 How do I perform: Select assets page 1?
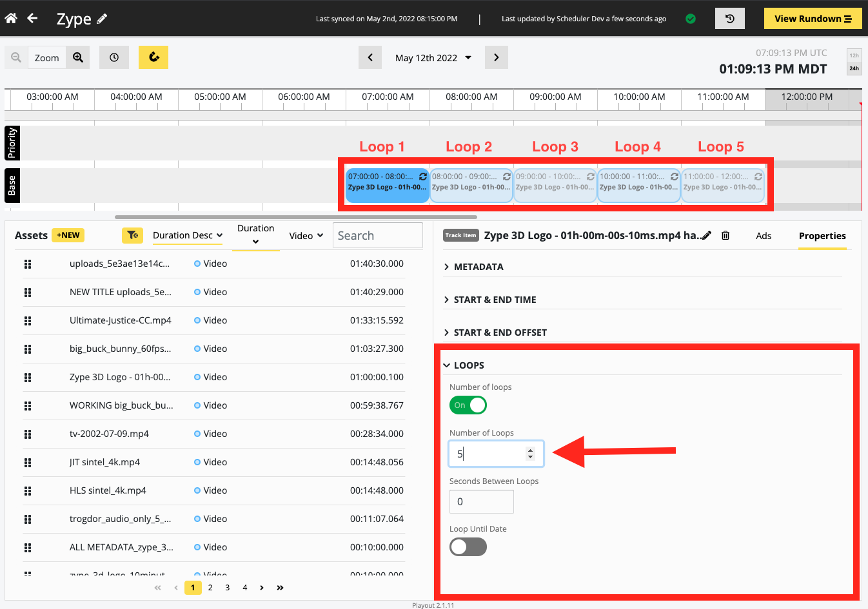coord(193,588)
